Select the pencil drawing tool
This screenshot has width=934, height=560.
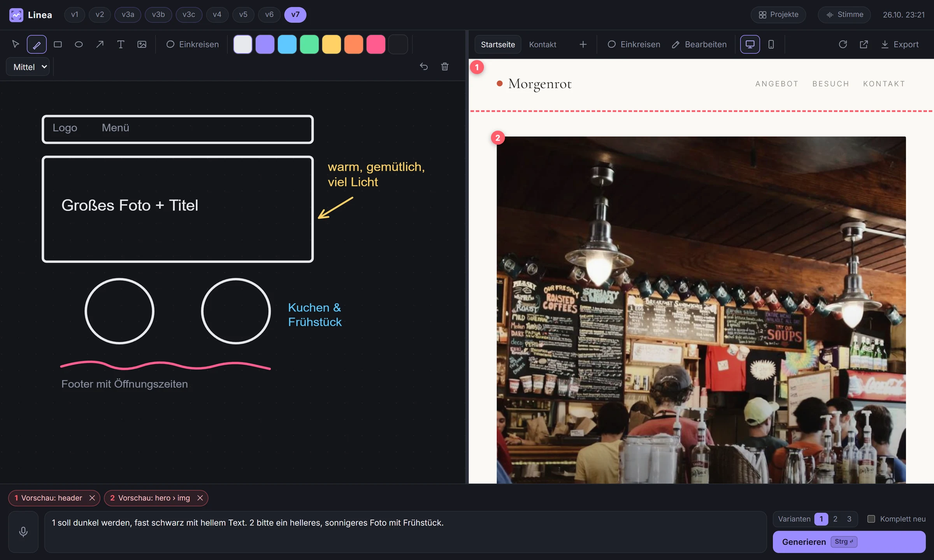(x=37, y=44)
